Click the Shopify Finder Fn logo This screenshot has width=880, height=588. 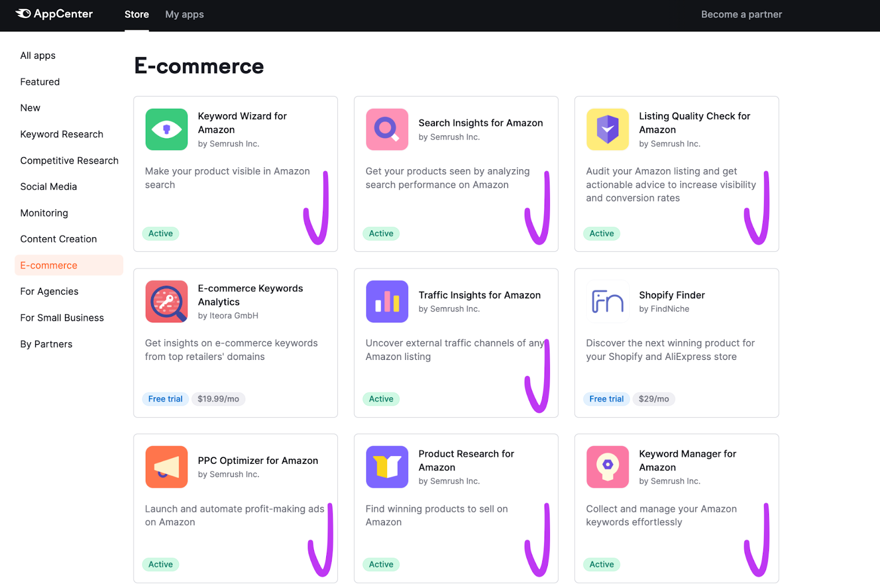pyautogui.click(x=608, y=301)
